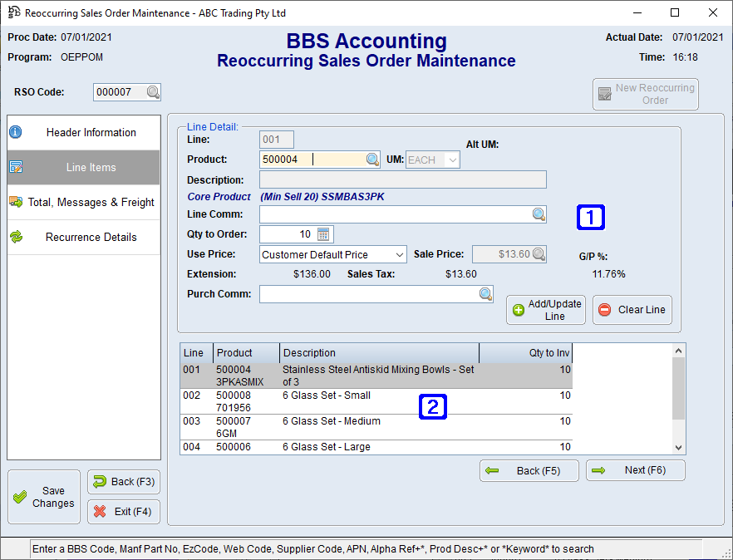Search products with the Product field magnifier

pyautogui.click(x=372, y=158)
